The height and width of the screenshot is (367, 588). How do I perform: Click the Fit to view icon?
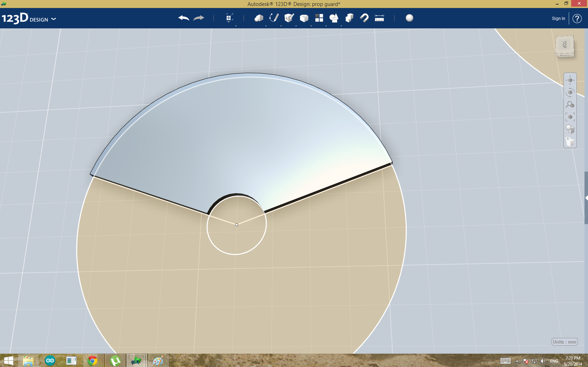(570, 117)
